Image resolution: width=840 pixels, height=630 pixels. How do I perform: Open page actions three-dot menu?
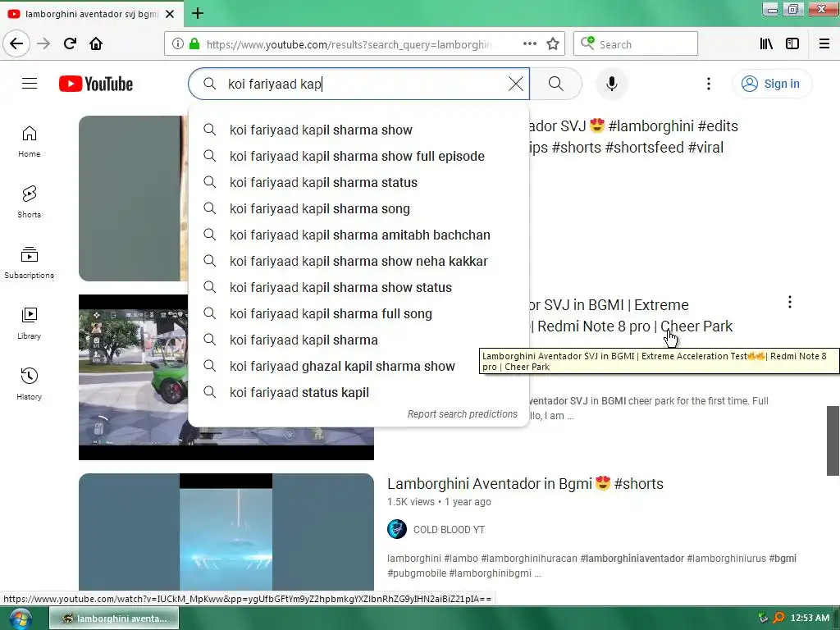(x=529, y=44)
